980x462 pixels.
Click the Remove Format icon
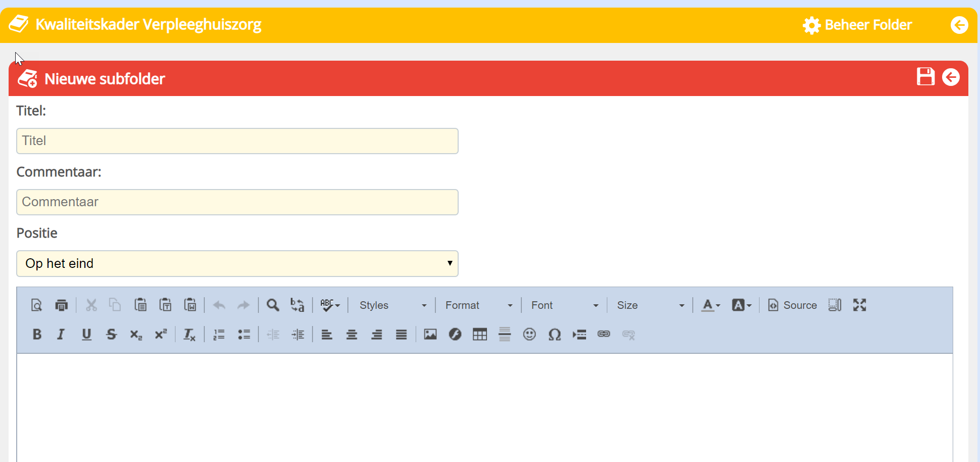click(190, 335)
